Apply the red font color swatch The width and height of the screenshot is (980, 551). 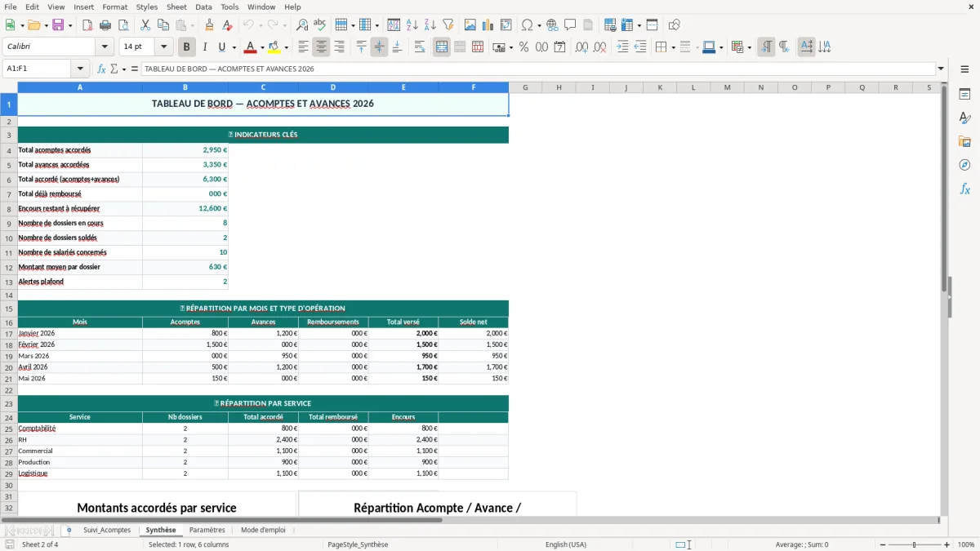click(250, 47)
